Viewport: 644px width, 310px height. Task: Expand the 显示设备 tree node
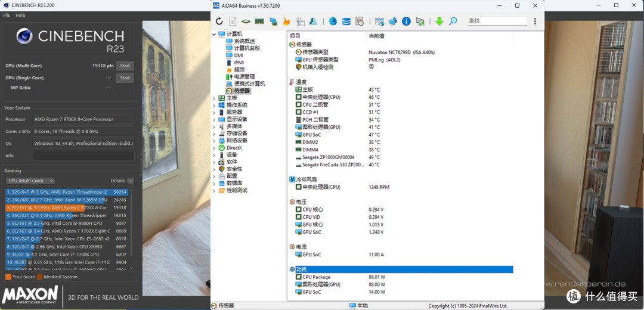pos(214,119)
